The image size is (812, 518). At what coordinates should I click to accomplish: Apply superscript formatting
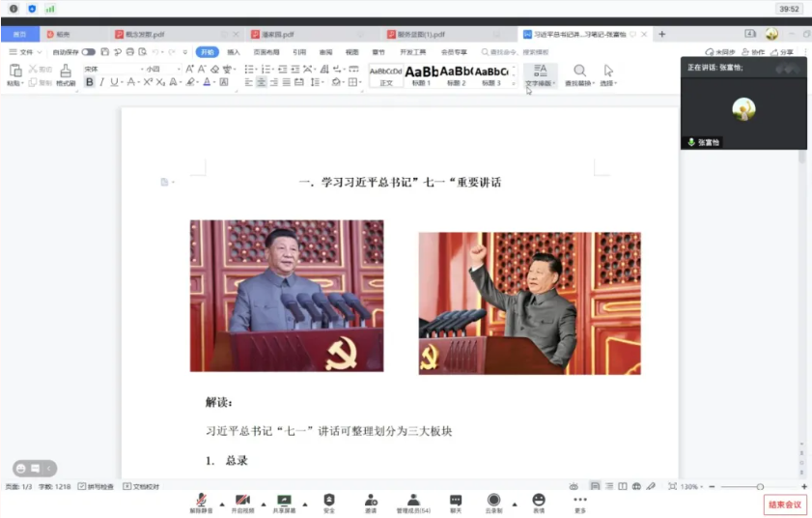(148, 82)
